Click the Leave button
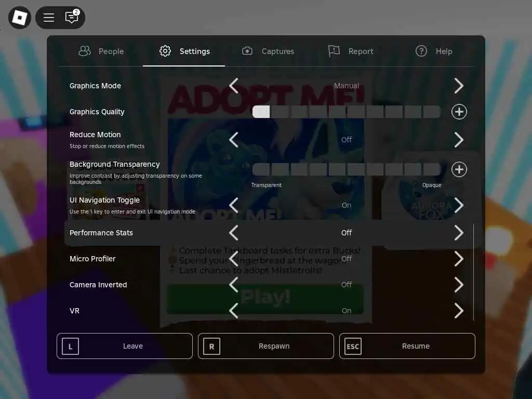The height and width of the screenshot is (399, 532). (125, 346)
